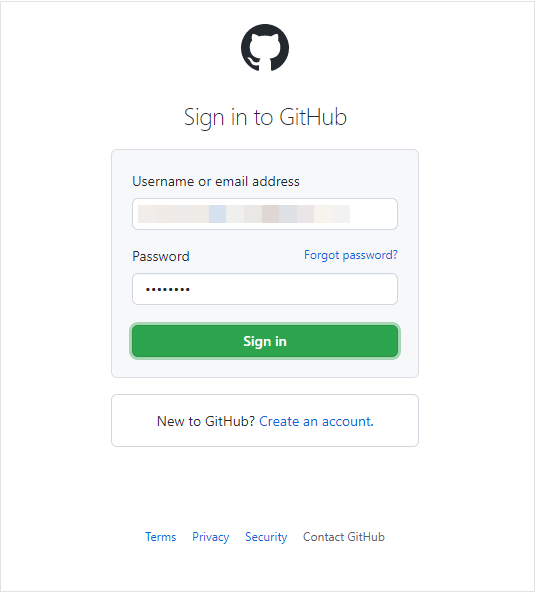Viewport: 535px width, 592px height.
Task: Click the blurred username text in field
Action: coord(244,214)
